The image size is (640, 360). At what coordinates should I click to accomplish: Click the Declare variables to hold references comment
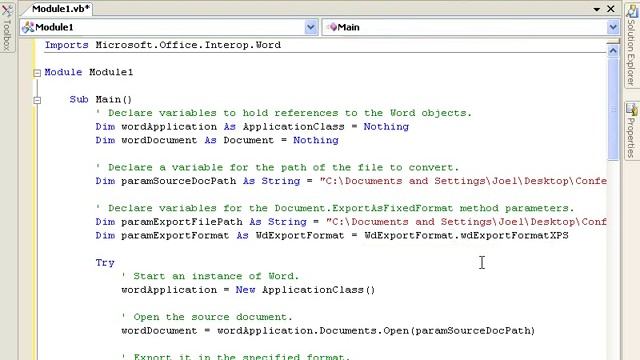[284, 113]
